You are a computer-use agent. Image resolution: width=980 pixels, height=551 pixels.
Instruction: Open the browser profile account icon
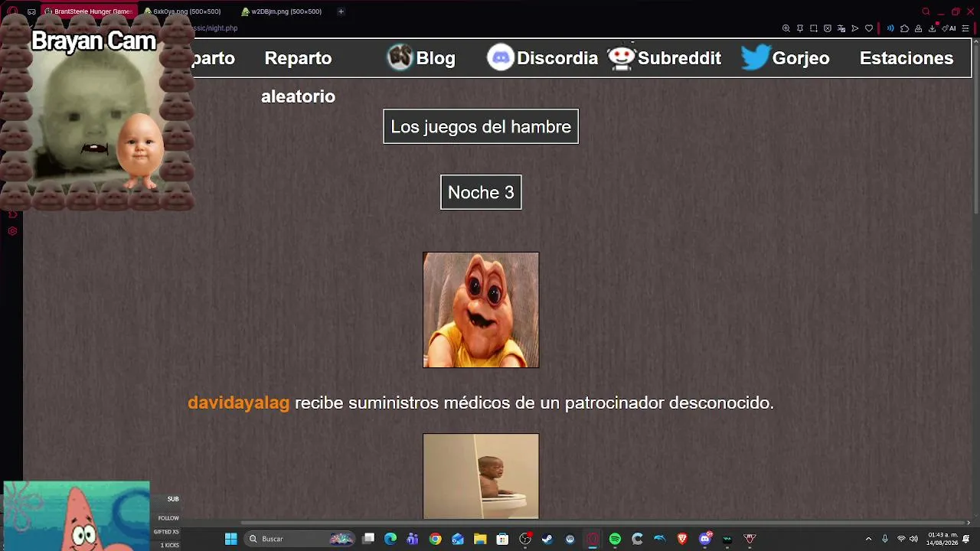pos(918,28)
